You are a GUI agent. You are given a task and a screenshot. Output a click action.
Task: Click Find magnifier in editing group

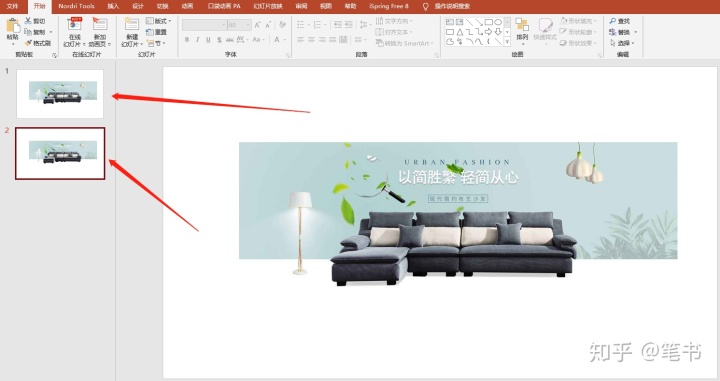(x=619, y=21)
